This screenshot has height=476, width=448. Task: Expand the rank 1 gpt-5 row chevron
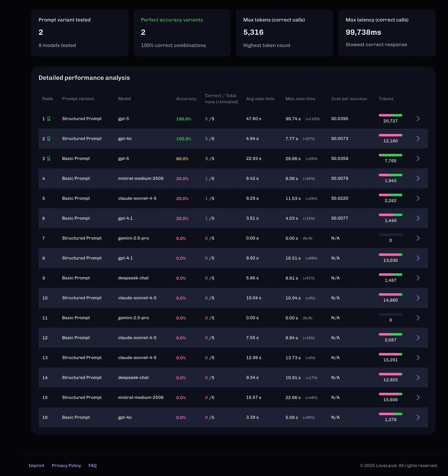[418, 119]
